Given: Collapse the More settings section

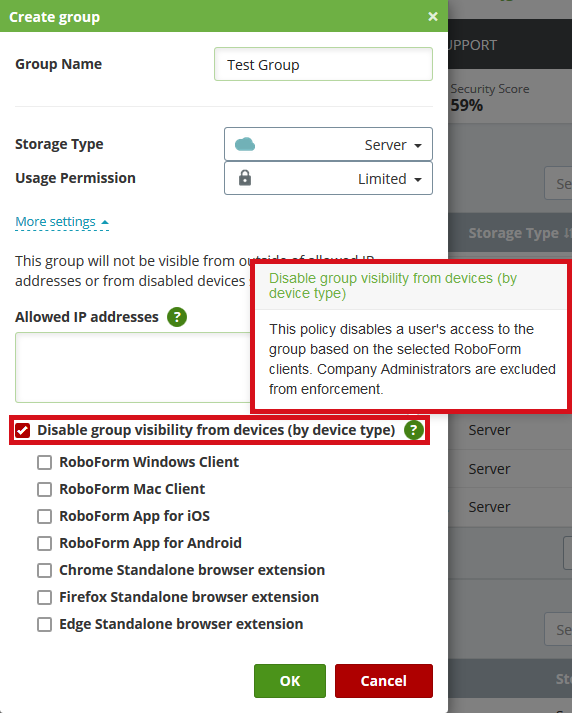Looking at the screenshot, I should (x=62, y=222).
